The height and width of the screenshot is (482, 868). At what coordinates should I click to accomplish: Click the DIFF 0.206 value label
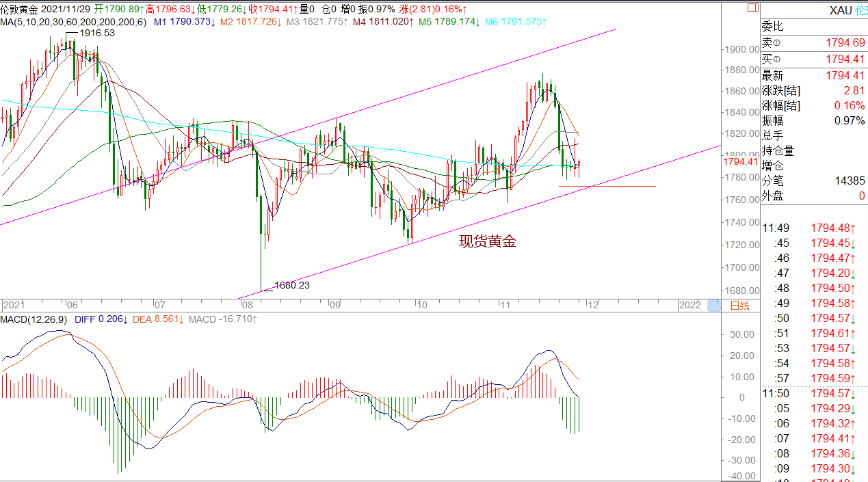click(100, 319)
